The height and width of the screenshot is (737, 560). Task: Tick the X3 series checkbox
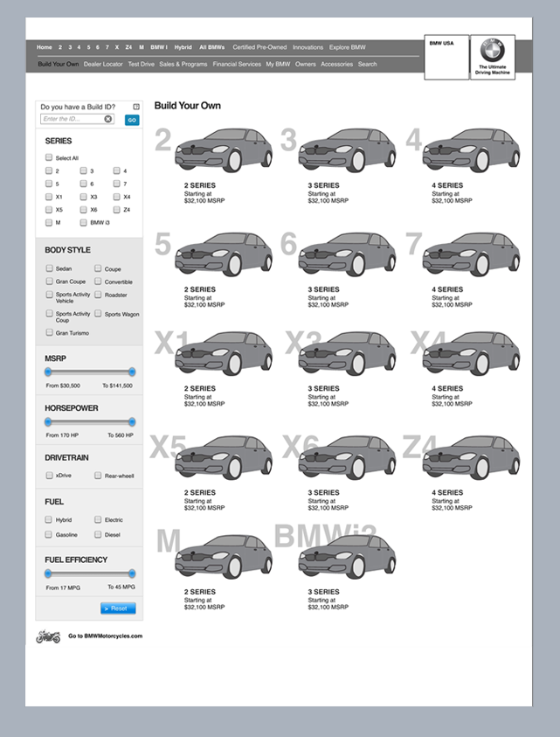point(83,197)
